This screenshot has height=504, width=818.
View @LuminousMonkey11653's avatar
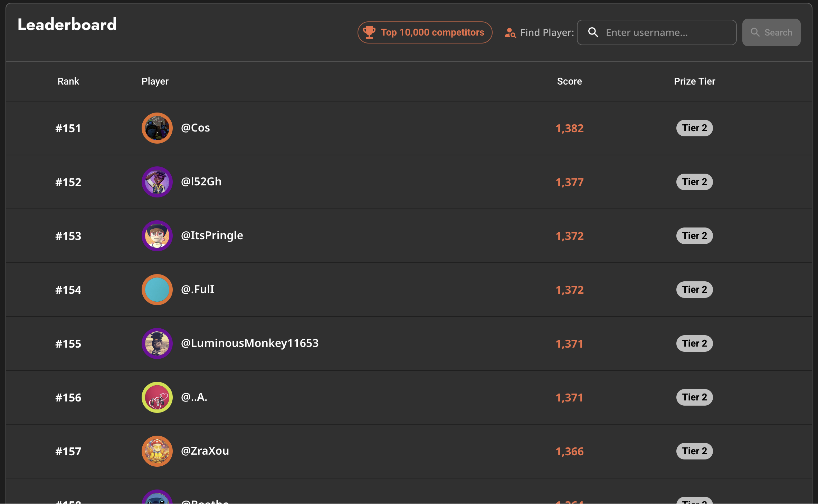[157, 343]
